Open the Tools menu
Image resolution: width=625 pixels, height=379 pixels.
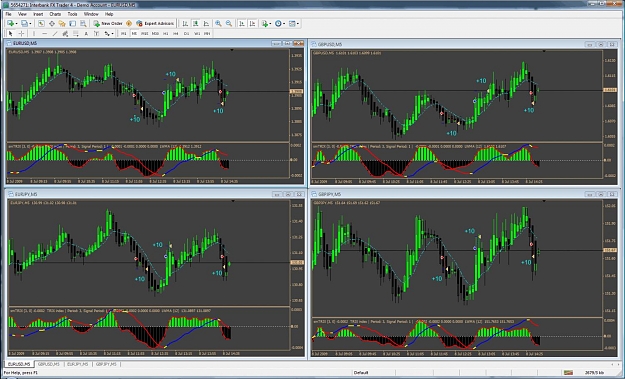72,14
